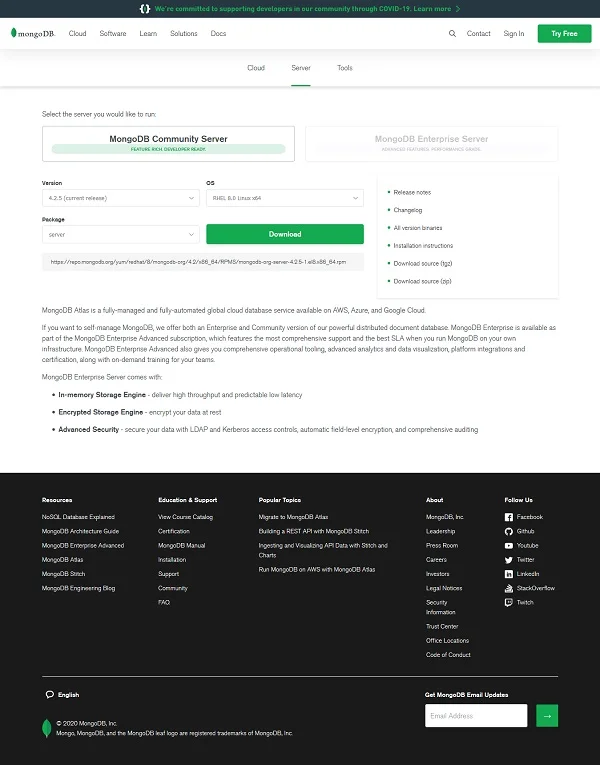Open the Version dropdown
This screenshot has width=600, height=765.
[120, 198]
